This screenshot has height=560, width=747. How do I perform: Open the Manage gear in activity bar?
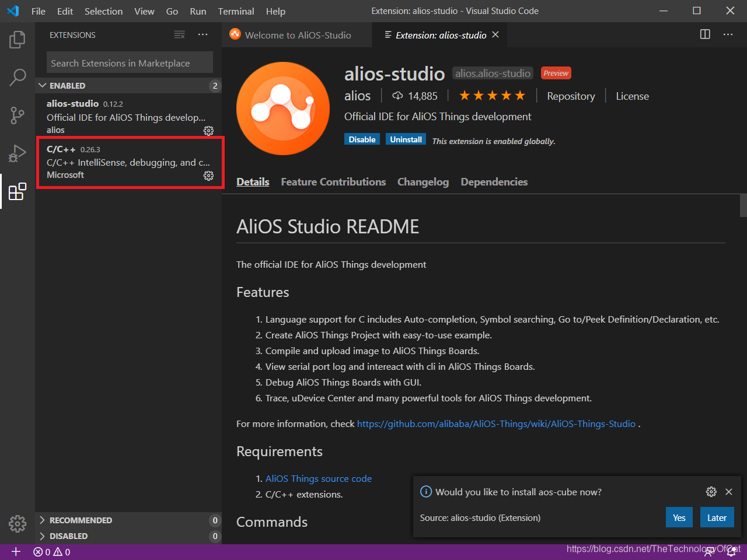point(18,523)
